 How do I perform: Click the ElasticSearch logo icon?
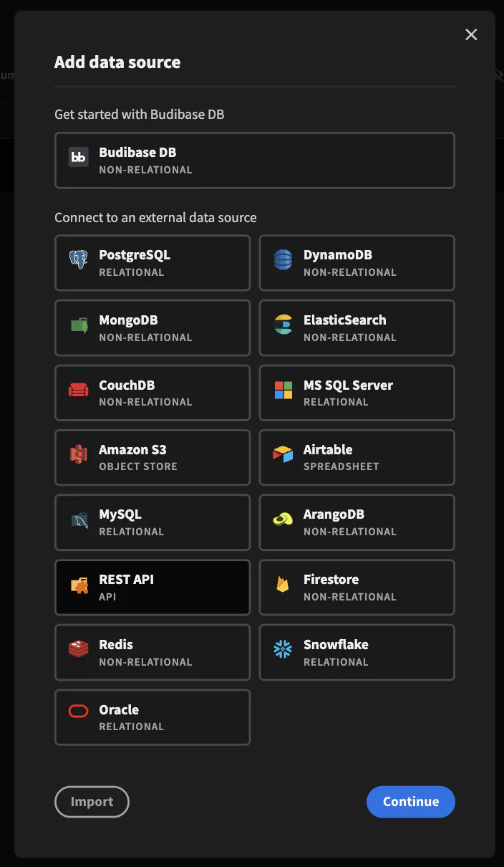point(283,325)
